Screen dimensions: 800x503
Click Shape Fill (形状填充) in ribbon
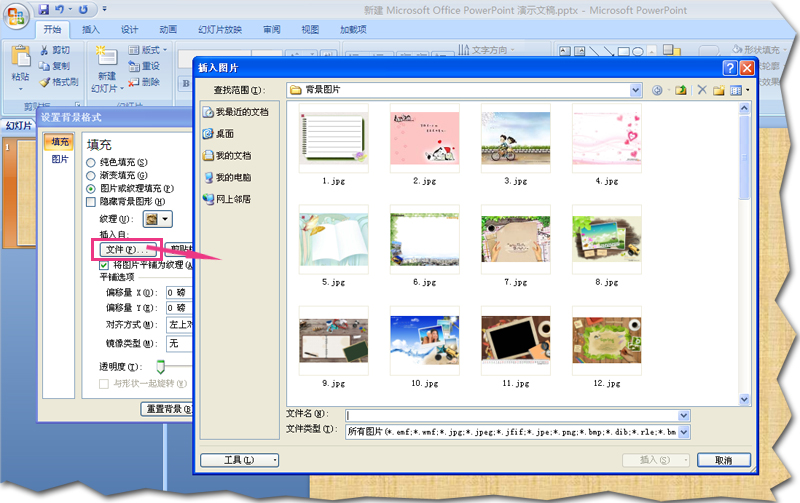pos(757,49)
